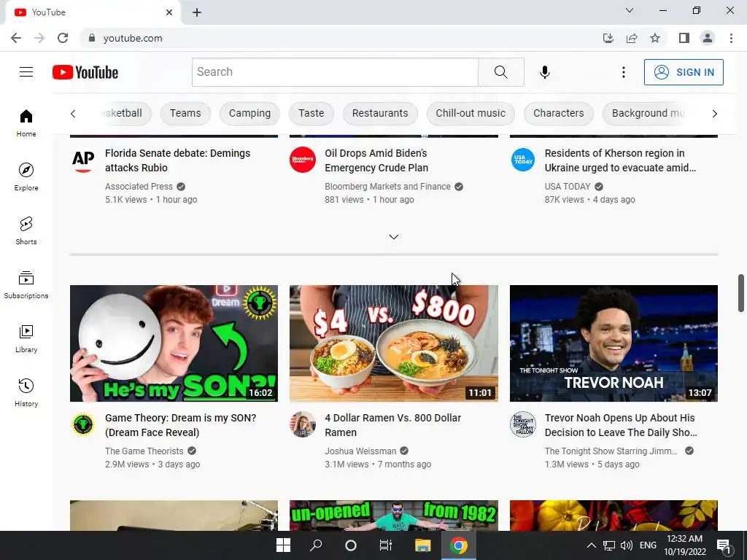Open YouTube settings three-dot menu
The image size is (747, 560).
[623, 72]
